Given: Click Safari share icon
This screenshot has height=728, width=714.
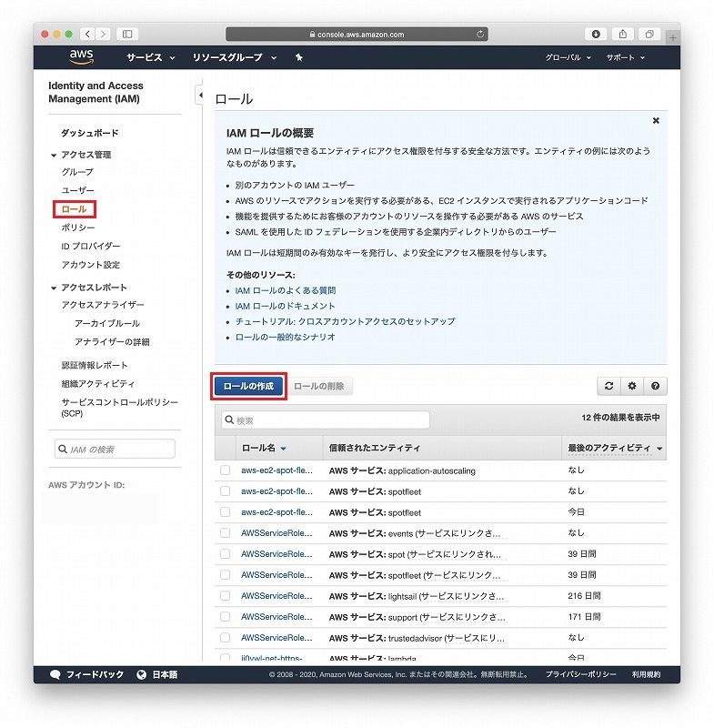Looking at the screenshot, I should point(623,34).
